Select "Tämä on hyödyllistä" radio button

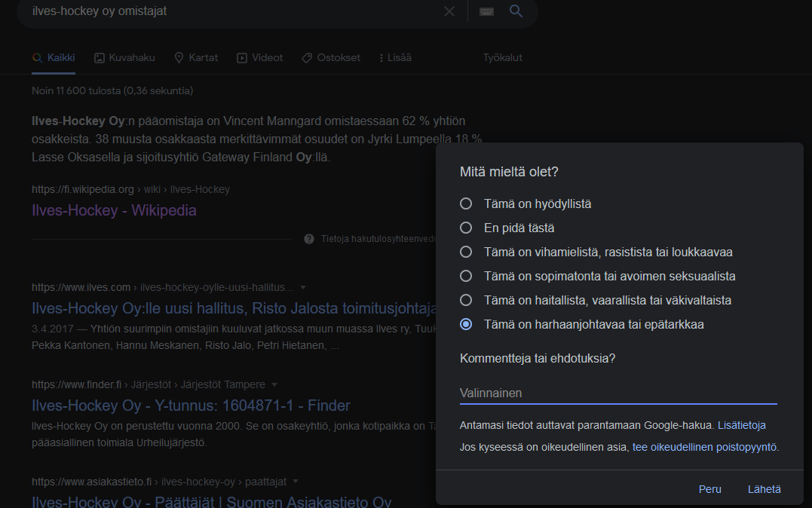point(466,204)
